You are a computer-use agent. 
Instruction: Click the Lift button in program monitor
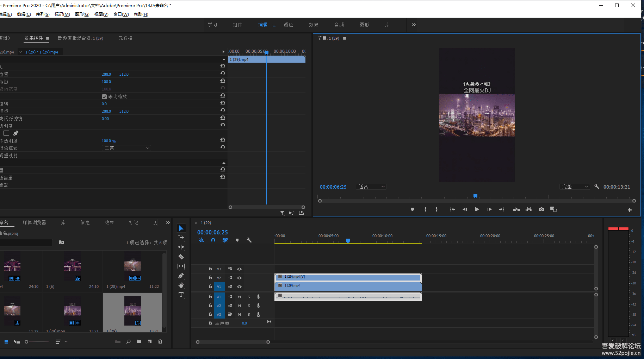516,209
